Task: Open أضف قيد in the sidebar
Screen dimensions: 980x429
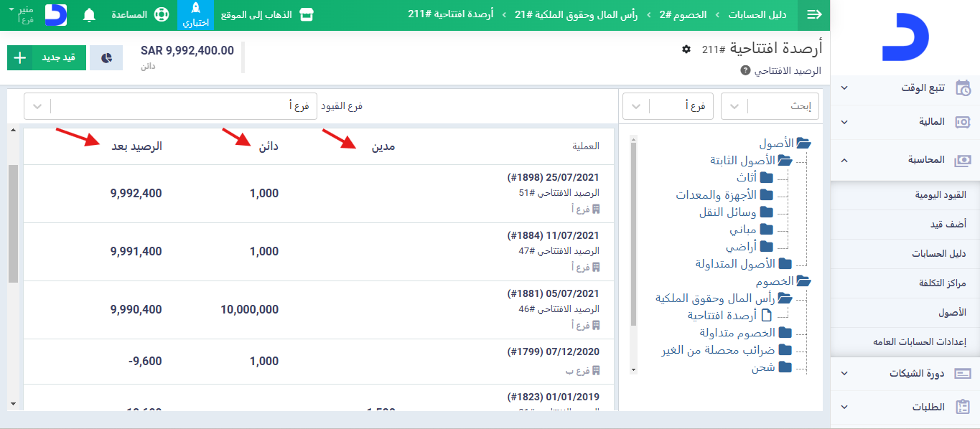Action: tap(905, 225)
